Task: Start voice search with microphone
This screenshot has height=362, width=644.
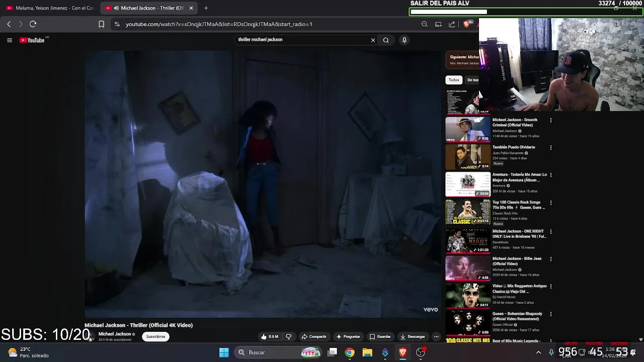Action: click(404, 40)
